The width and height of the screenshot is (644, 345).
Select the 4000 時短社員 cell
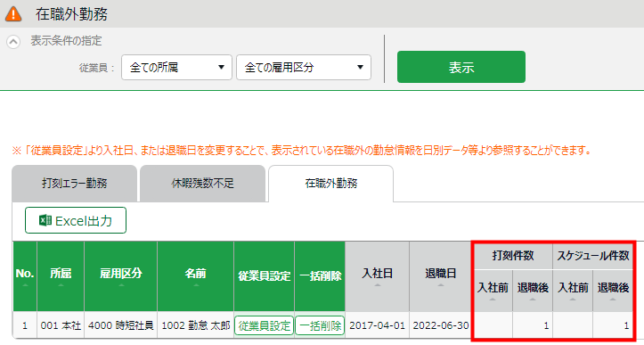[x=121, y=325]
